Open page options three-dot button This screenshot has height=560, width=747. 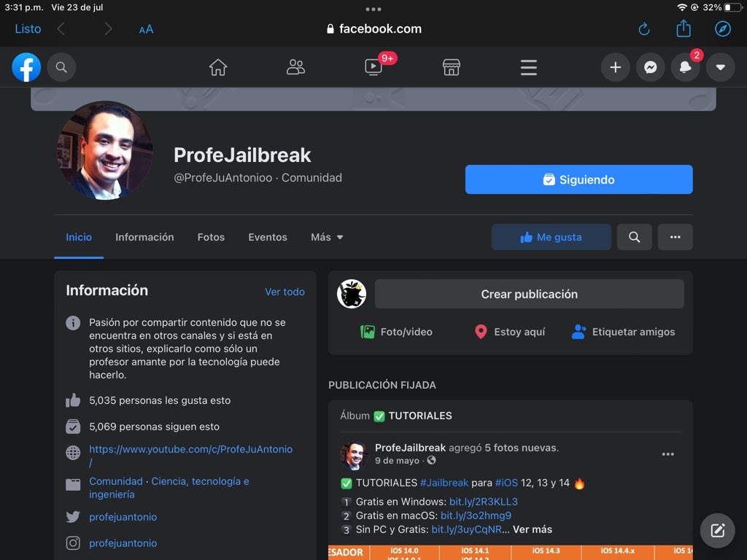(675, 237)
